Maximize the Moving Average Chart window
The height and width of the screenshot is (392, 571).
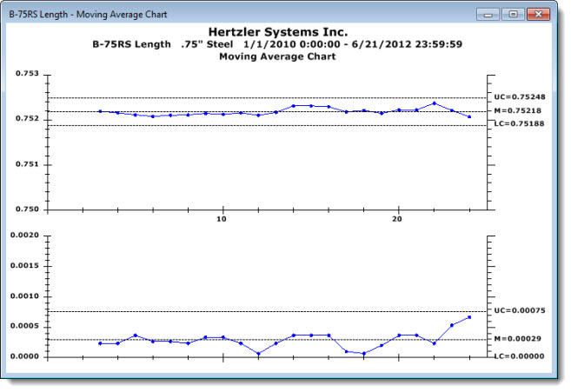click(x=512, y=15)
